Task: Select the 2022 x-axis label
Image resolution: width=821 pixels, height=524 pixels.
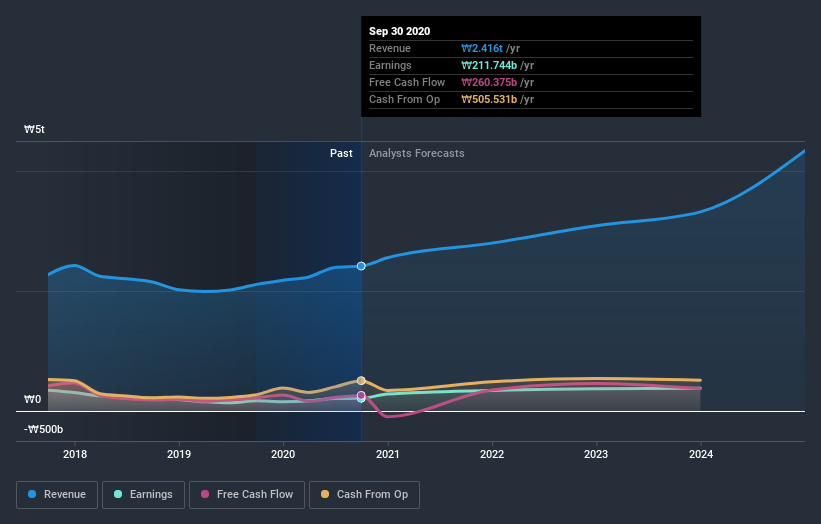Action: (x=492, y=454)
